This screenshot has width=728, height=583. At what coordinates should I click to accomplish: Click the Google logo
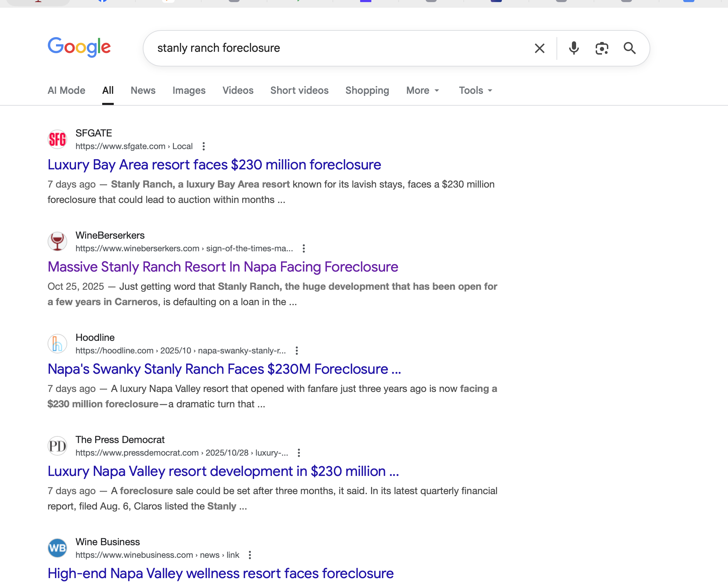pyautogui.click(x=79, y=47)
